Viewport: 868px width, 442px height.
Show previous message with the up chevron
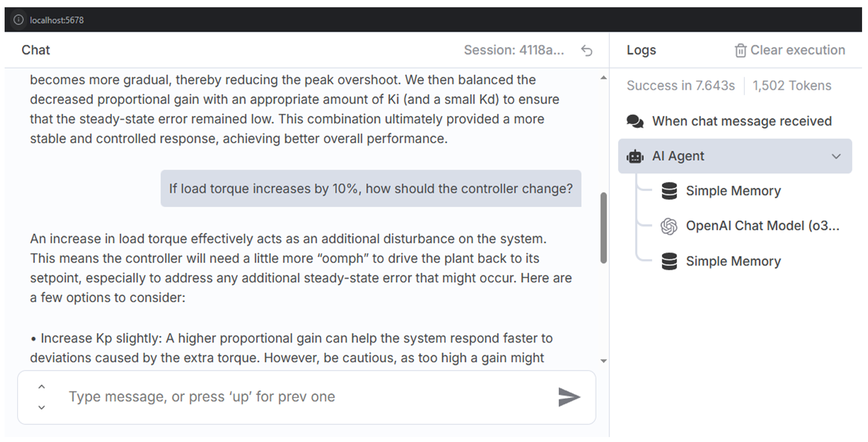42,387
